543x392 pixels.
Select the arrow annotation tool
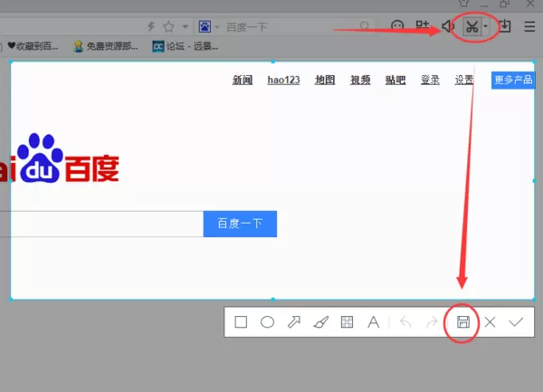click(x=294, y=322)
